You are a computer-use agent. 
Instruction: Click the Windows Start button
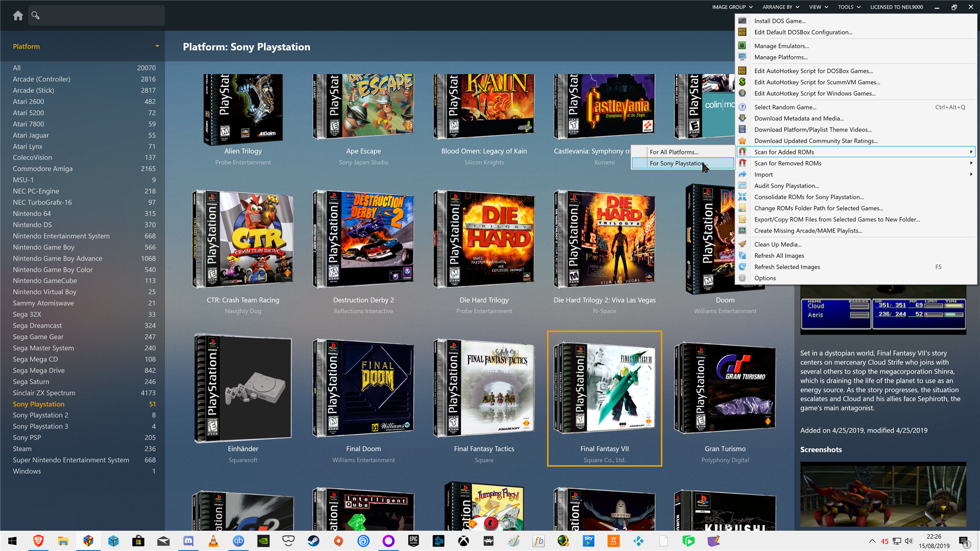coord(12,541)
